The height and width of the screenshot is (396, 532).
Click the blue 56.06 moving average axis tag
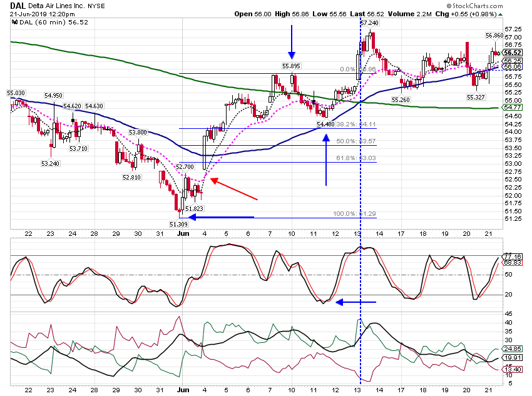[x=513, y=67]
